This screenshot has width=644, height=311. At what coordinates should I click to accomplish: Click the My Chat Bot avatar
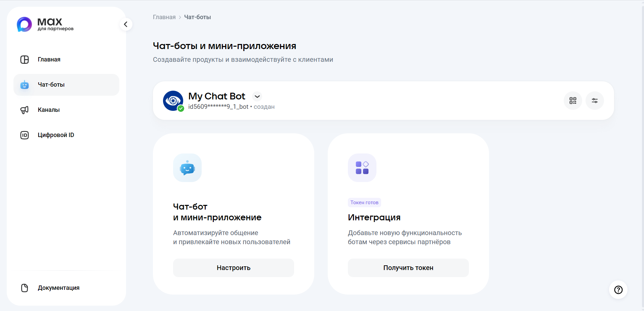[x=173, y=100]
